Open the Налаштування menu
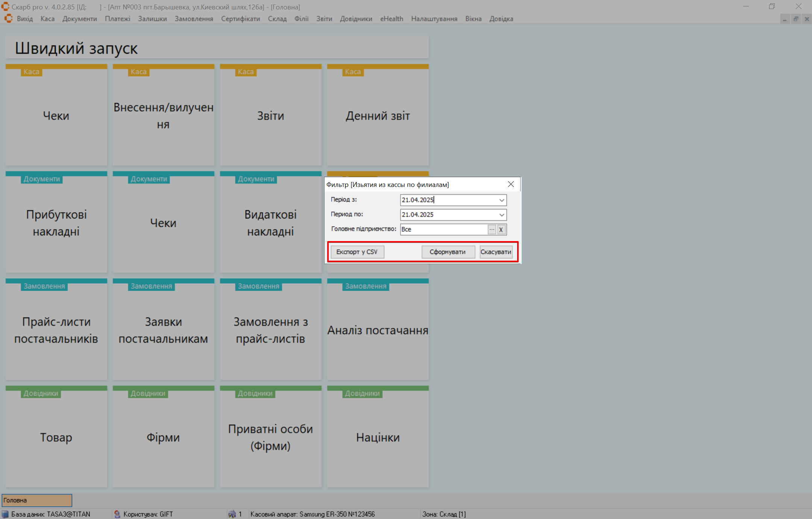812x519 pixels. [x=434, y=19]
